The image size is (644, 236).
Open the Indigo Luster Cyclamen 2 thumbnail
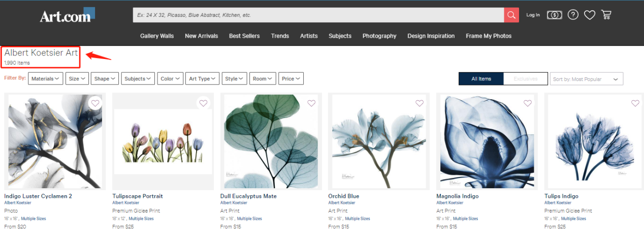(x=55, y=141)
